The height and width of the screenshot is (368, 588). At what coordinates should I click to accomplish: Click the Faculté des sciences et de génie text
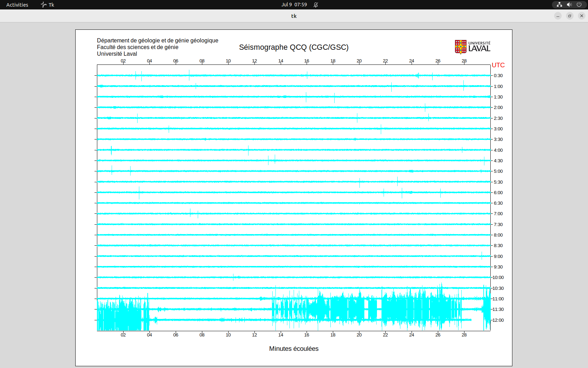[138, 47]
